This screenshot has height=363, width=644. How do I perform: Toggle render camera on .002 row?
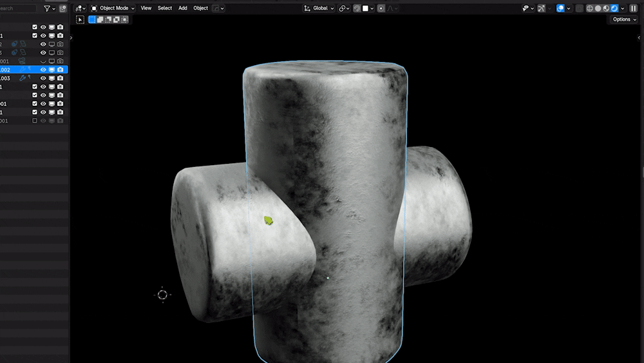61,70
